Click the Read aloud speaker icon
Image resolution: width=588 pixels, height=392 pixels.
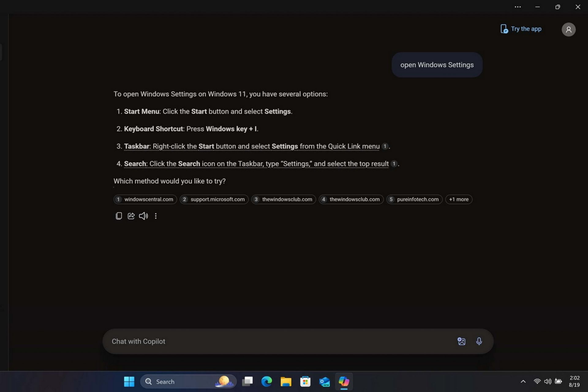(143, 216)
